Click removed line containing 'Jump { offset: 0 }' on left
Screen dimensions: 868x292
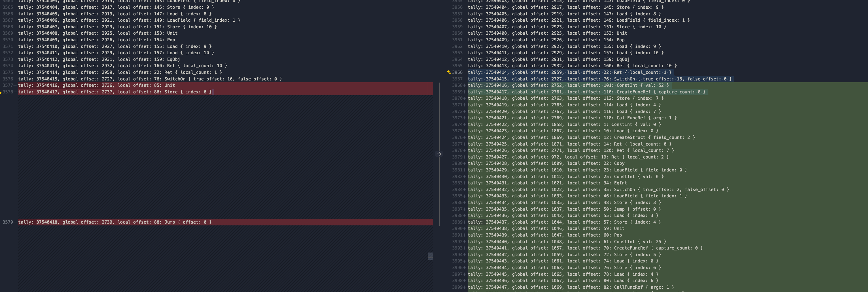(x=115, y=222)
